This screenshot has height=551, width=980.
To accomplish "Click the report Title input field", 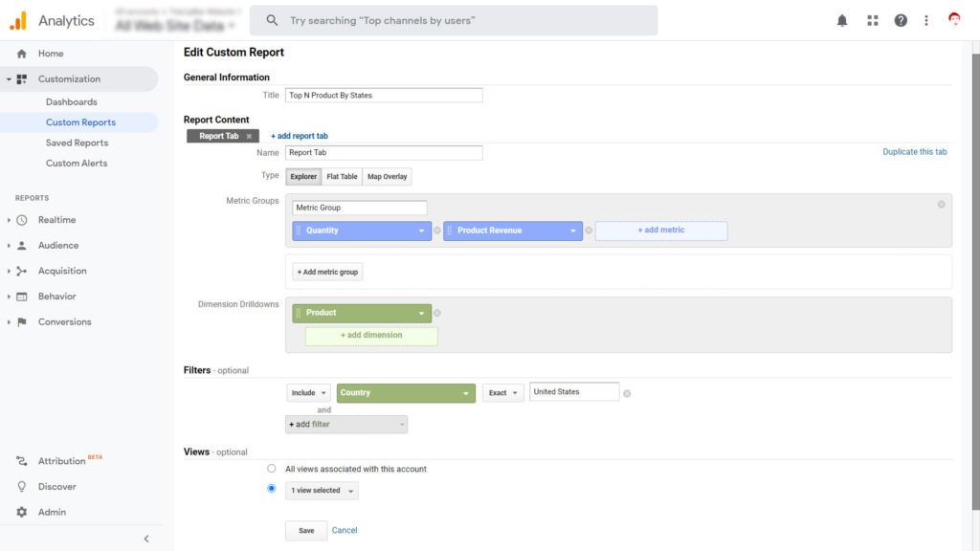I will pyautogui.click(x=384, y=96).
